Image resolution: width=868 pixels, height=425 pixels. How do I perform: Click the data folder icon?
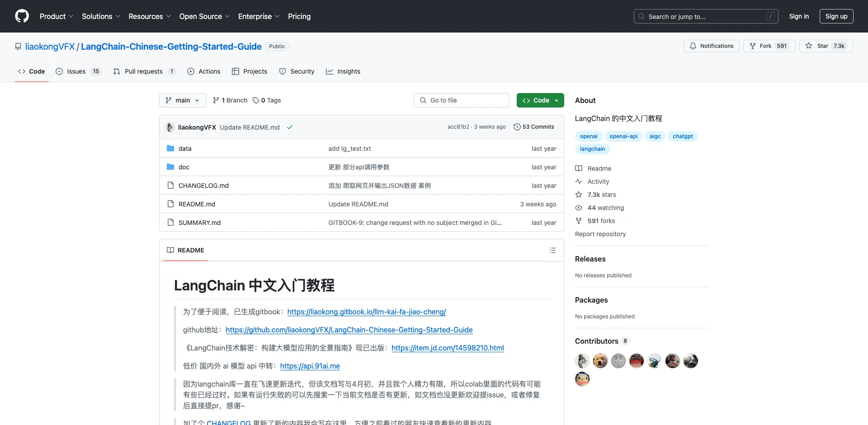(170, 148)
